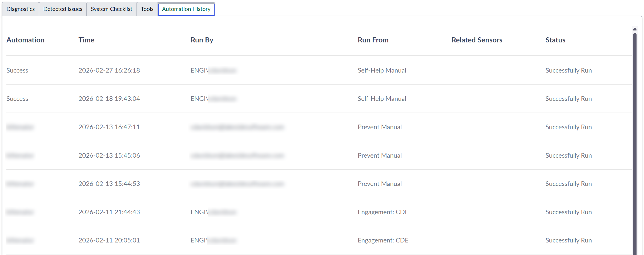Image resolution: width=644 pixels, height=255 pixels.
Task: Select the Tools tab
Action: pos(147,9)
